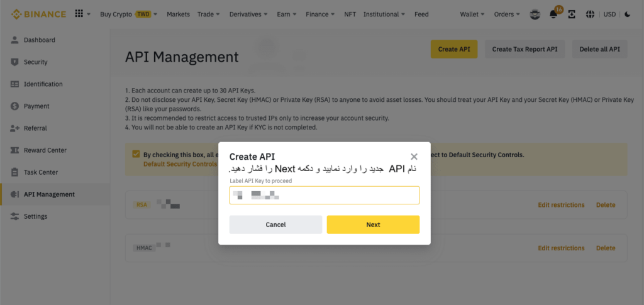This screenshot has height=305, width=644.
Task: Click the RSA key type tag
Action: pos(142,205)
